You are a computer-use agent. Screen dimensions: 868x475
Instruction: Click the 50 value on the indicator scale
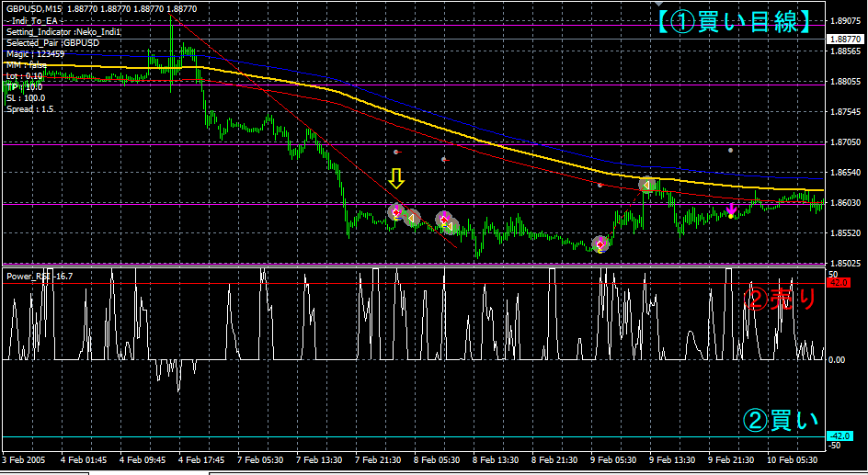coord(833,274)
